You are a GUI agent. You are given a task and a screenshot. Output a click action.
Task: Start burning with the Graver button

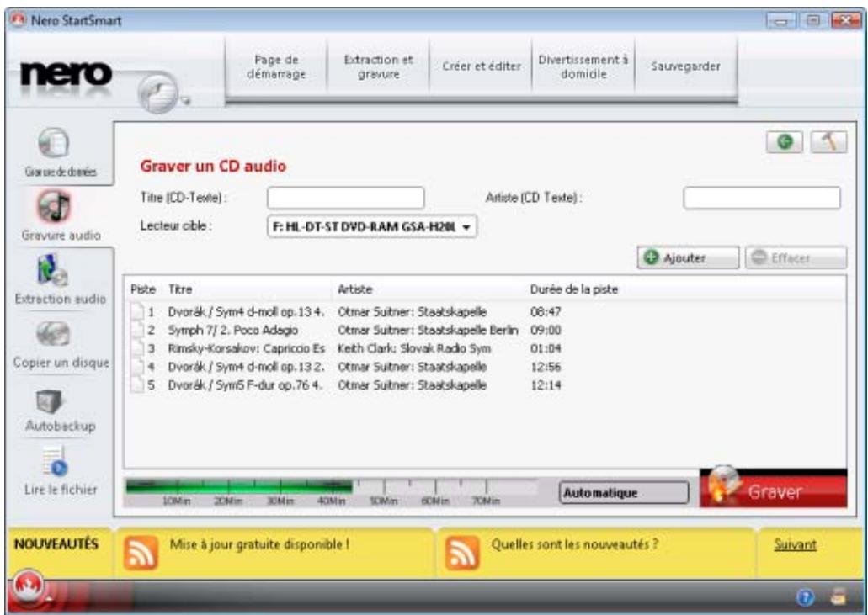tap(774, 489)
